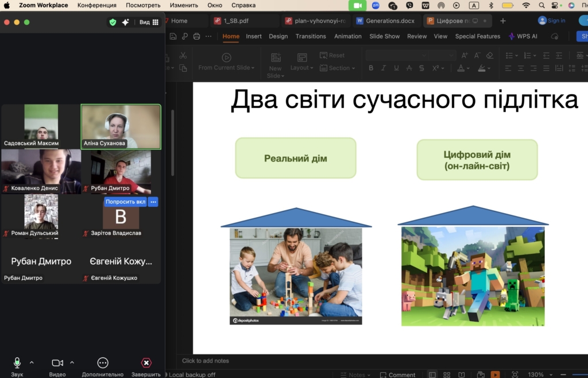Click the cut scissors icon
This screenshot has height=378, width=588.
(x=183, y=56)
